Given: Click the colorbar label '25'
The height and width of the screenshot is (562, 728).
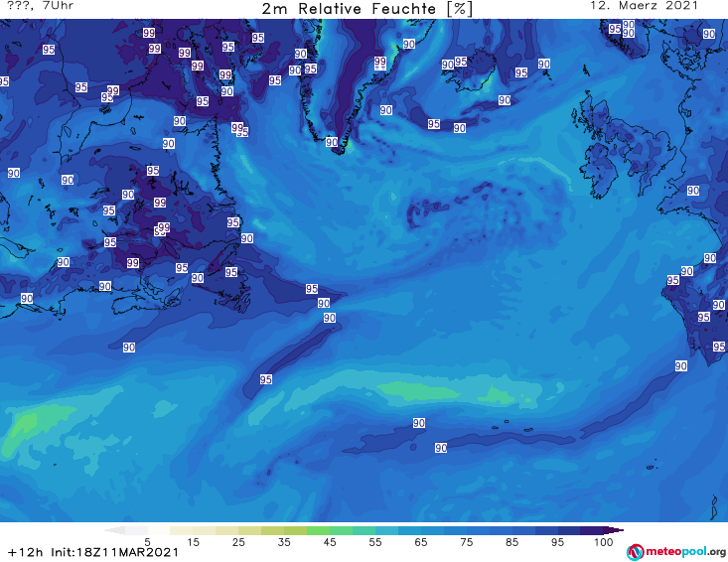Looking at the screenshot, I should pyautogui.click(x=238, y=541).
